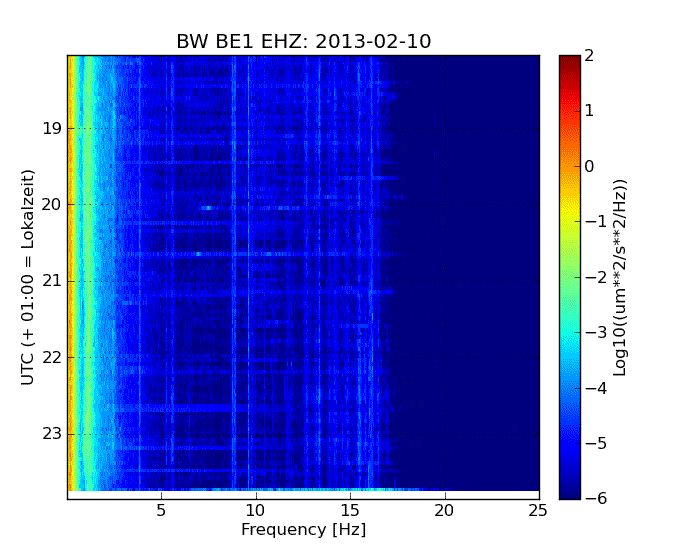Click the colorbar tick label '−6'
This screenshot has height=554, width=673.
596,498
